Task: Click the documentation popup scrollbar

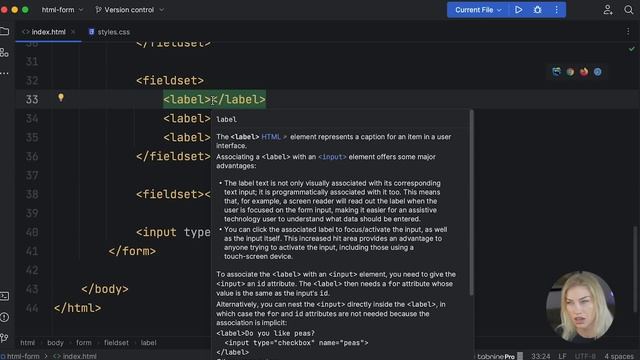Action: pos(471,202)
